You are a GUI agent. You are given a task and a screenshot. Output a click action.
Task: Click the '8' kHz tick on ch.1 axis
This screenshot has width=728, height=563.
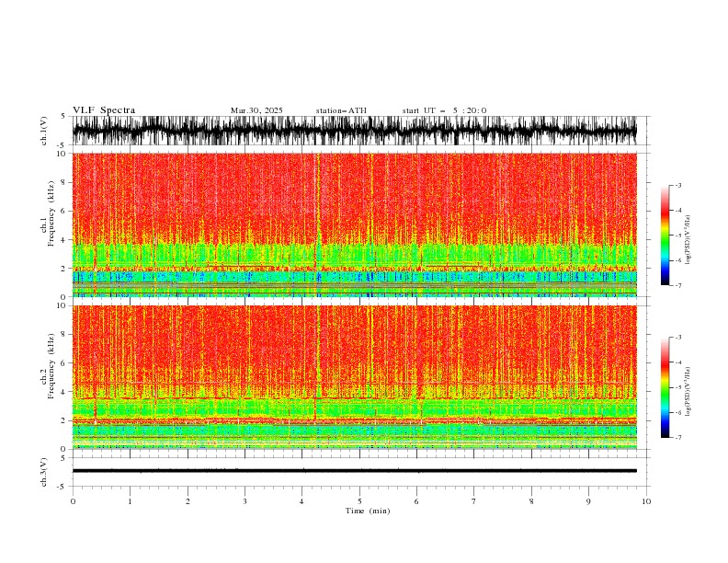coord(63,182)
